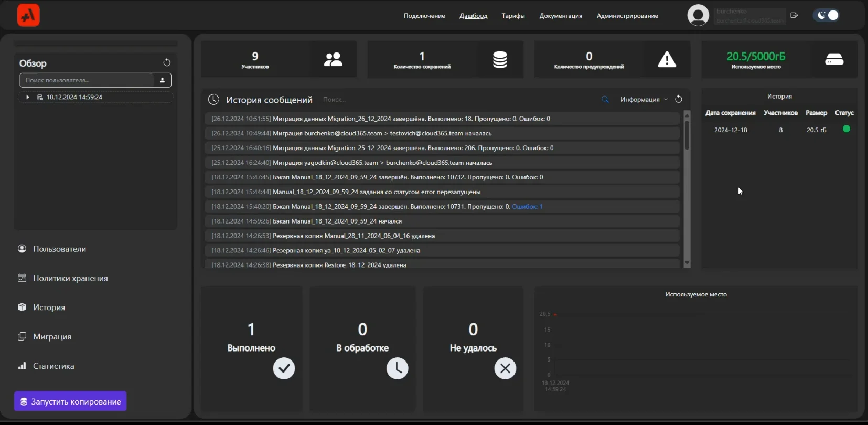Click the 2024-12-18 history row date
The width and height of the screenshot is (868, 425).
731,130
